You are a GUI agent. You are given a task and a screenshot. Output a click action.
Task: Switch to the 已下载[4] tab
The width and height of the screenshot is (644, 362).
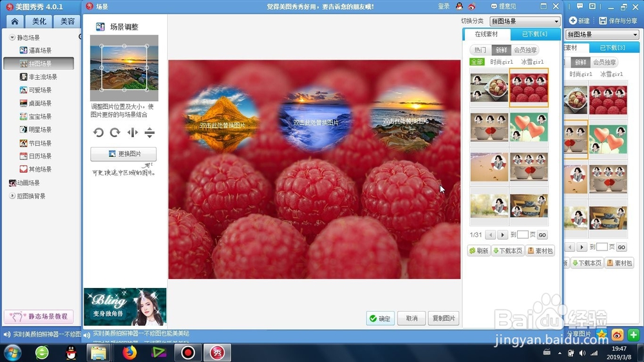pyautogui.click(x=535, y=34)
